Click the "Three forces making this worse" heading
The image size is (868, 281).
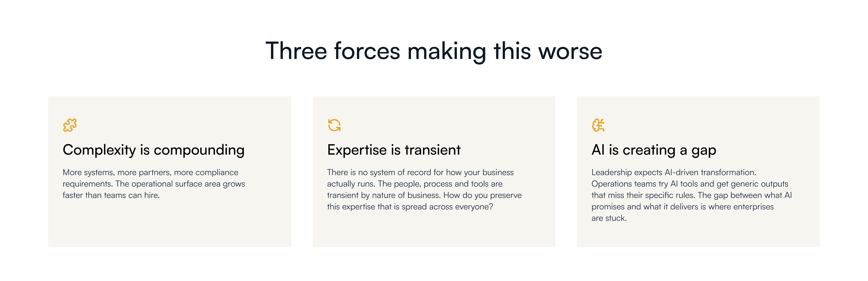coord(434,51)
